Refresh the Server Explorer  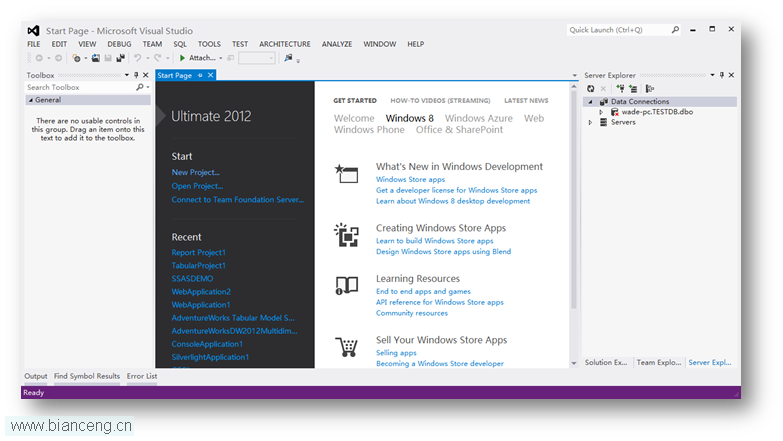tap(591, 88)
